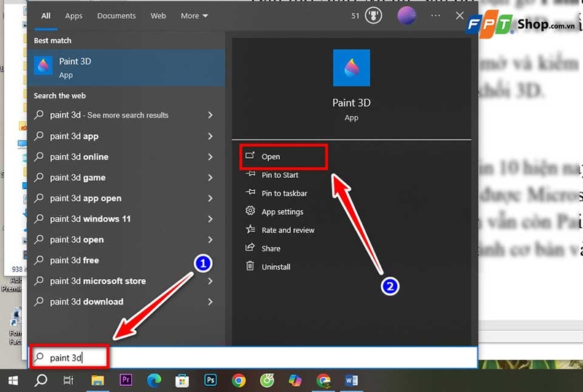Open Microsoft Copilot from the taskbar
Image resolution: width=583 pixels, height=392 pixels.
pyautogui.click(x=295, y=380)
